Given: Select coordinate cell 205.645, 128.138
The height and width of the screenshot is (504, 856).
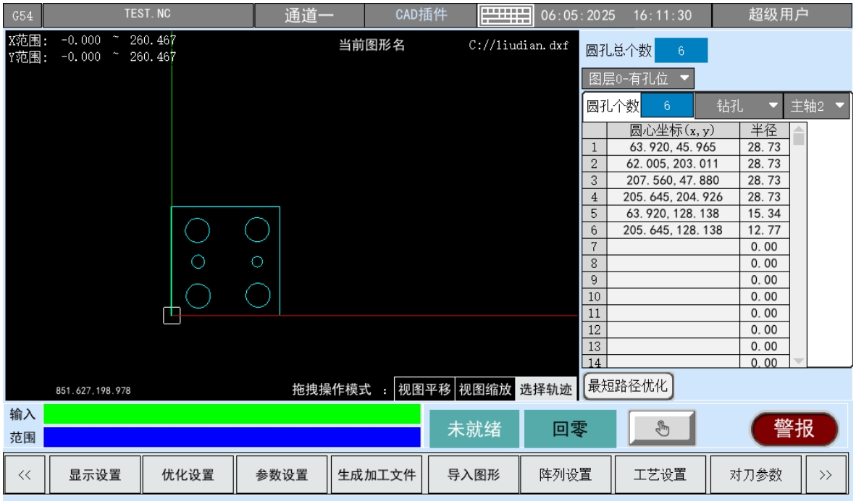Looking at the screenshot, I should coord(673,230).
